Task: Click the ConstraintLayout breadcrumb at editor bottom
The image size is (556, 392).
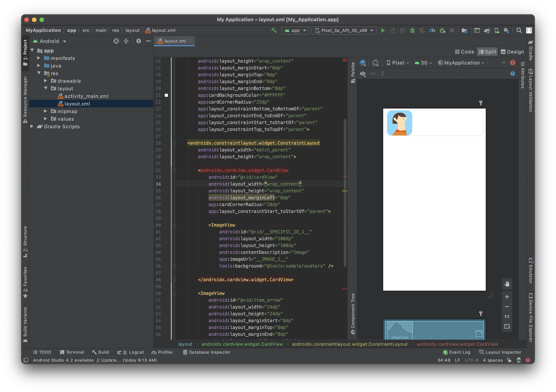Action: (350, 344)
